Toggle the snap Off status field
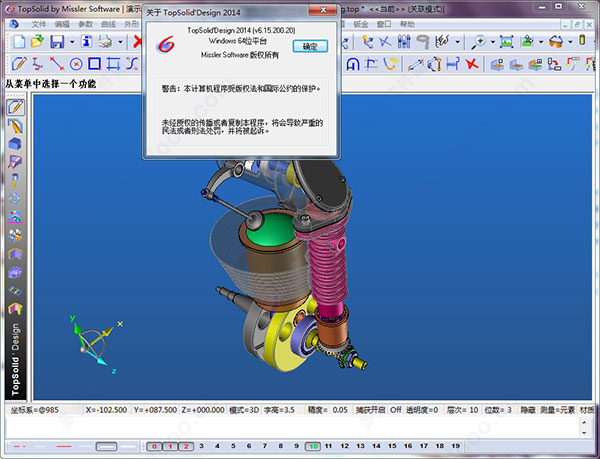The height and width of the screenshot is (459, 600). [x=396, y=410]
